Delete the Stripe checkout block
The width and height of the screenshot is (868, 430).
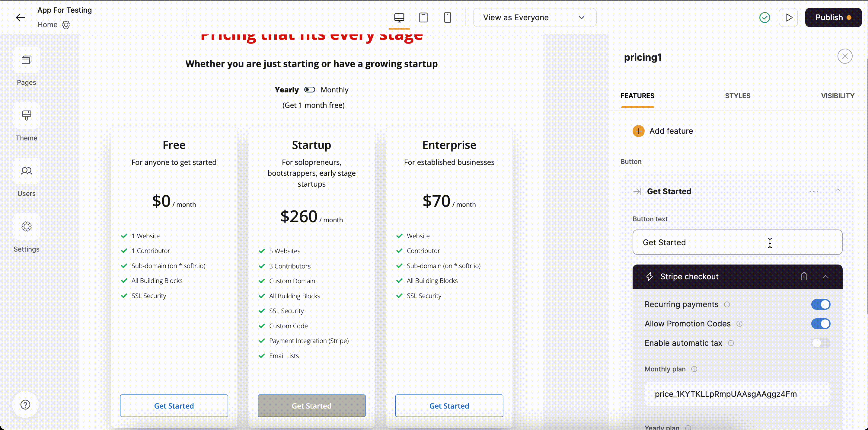[804, 276]
